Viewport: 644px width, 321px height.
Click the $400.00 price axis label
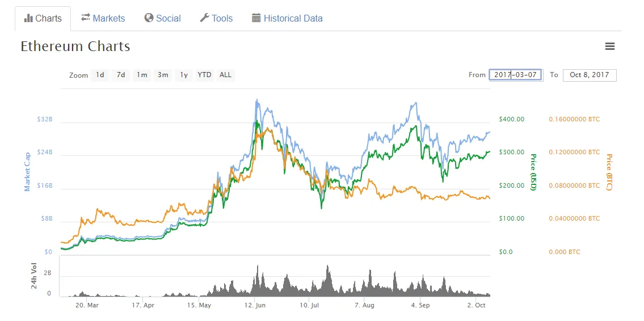pyautogui.click(x=512, y=120)
